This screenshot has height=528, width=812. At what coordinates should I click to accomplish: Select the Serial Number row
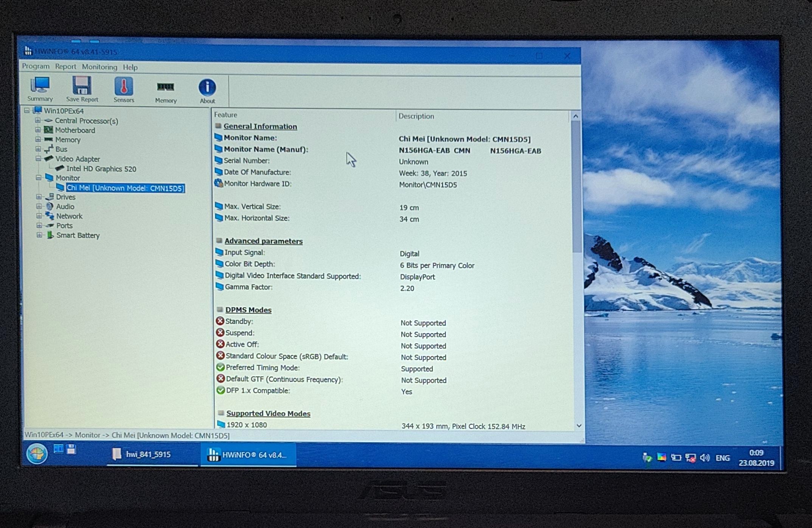[391, 161]
